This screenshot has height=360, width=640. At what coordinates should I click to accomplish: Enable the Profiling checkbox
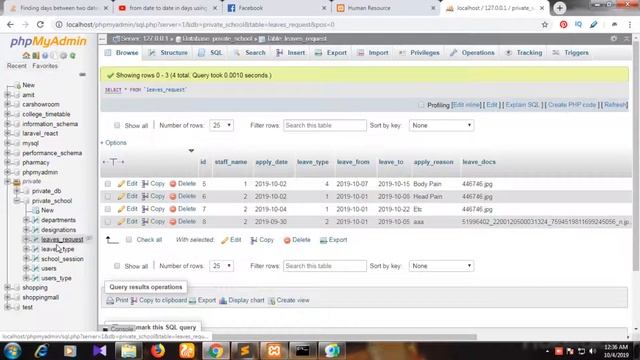point(421,105)
